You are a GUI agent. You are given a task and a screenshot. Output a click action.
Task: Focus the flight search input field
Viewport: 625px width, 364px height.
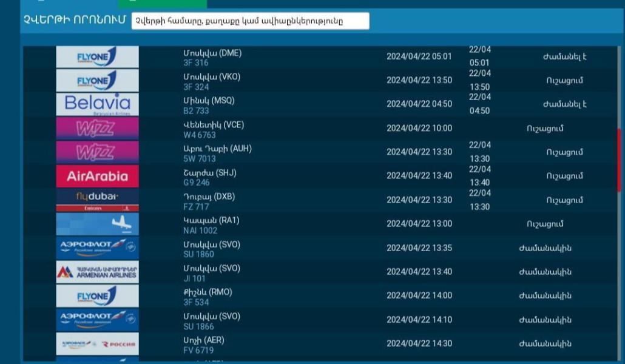[250, 21]
